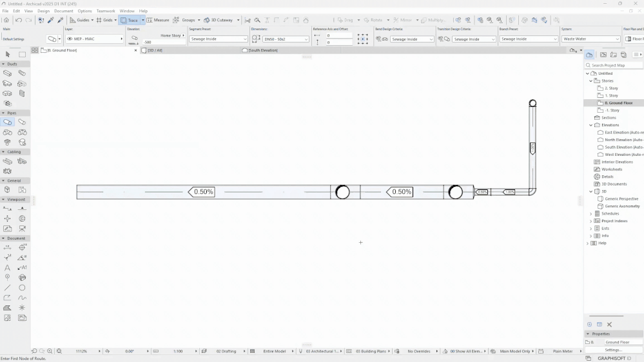The image size is (644, 362).
Task: Select the Camera tool in Viewpoint
Action: [x=22, y=229]
